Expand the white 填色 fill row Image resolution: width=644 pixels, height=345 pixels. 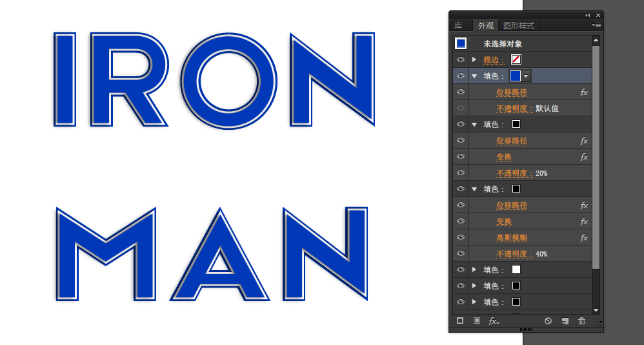(x=474, y=270)
